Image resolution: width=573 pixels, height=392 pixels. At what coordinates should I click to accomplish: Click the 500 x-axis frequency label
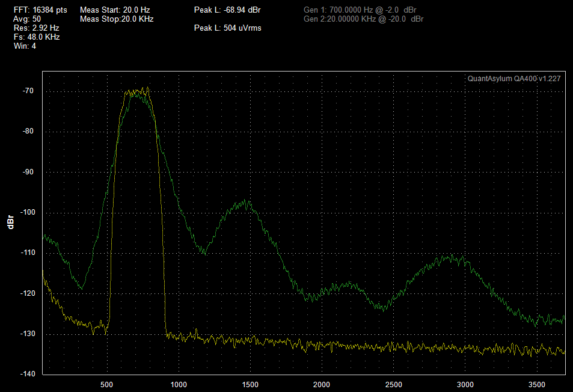click(x=106, y=385)
